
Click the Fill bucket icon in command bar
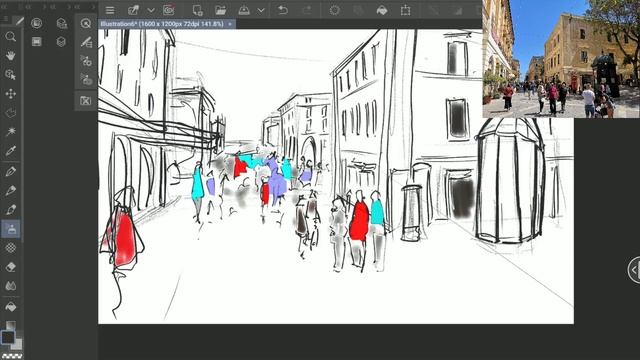pos(382,10)
